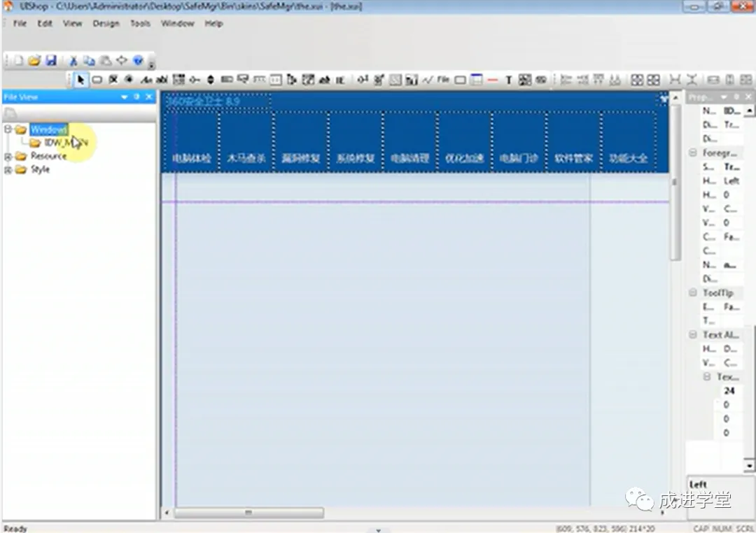Select the progress bar control tool
Image resolution: width=756 pixels, height=533 pixels.
point(227,80)
